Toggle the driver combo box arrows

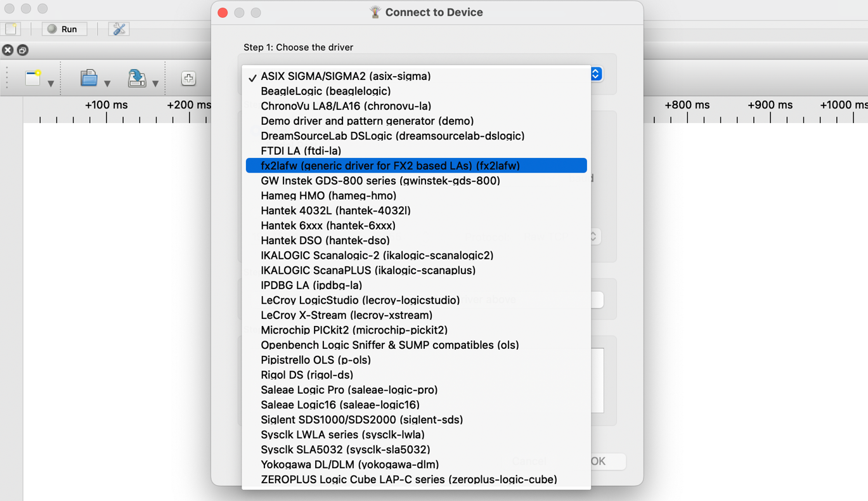595,74
